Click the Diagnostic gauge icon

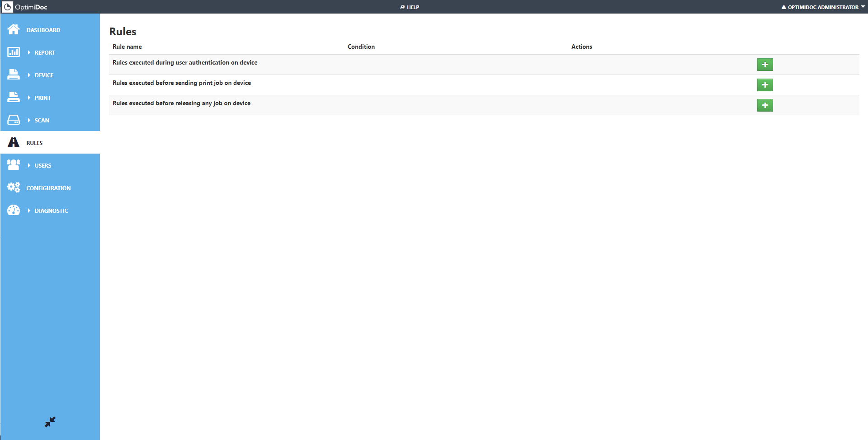point(14,211)
